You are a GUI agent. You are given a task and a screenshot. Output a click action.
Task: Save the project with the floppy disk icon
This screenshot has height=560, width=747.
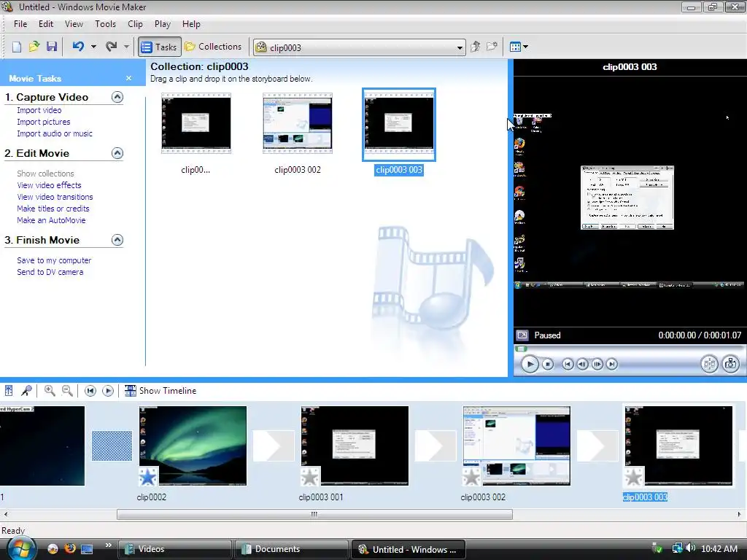pyautogui.click(x=52, y=47)
